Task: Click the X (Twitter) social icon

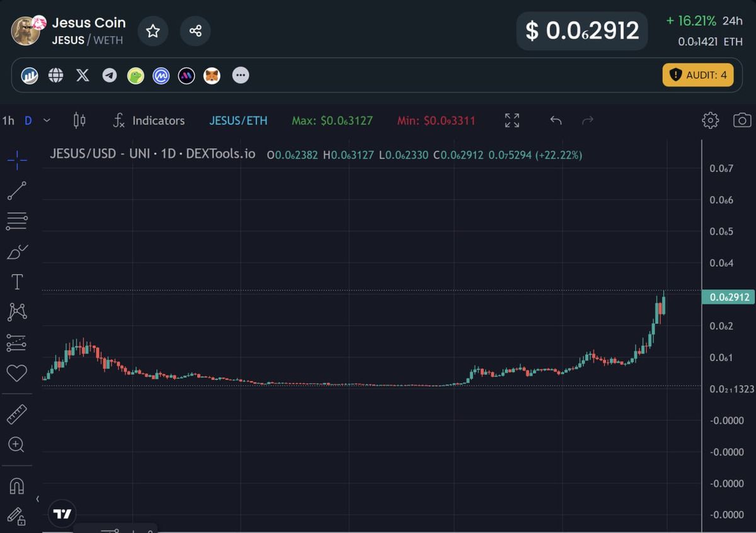Action: tap(83, 76)
